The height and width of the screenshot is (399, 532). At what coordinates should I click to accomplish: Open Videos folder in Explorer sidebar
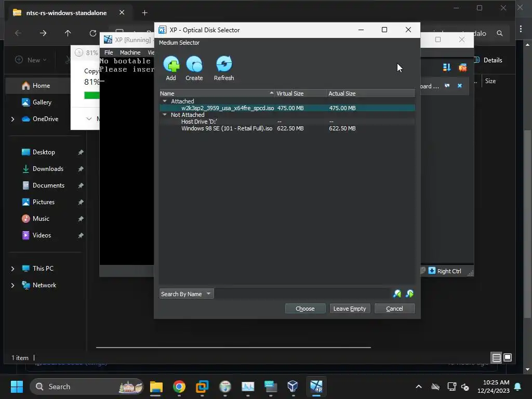coord(42,235)
